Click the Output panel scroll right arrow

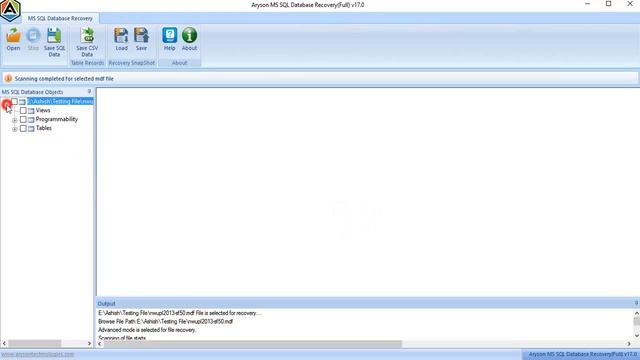629,344
